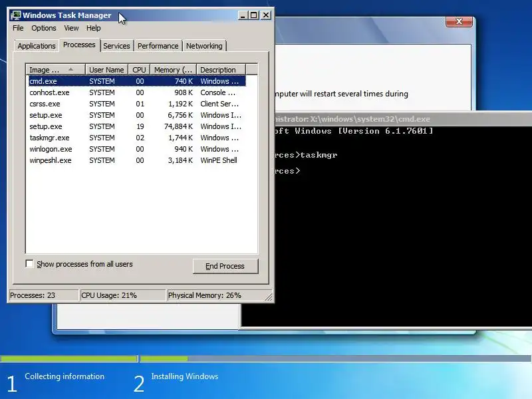Click the Task Manager resize grip corner
This screenshot has height=399, width=532.
click(269, 297)
